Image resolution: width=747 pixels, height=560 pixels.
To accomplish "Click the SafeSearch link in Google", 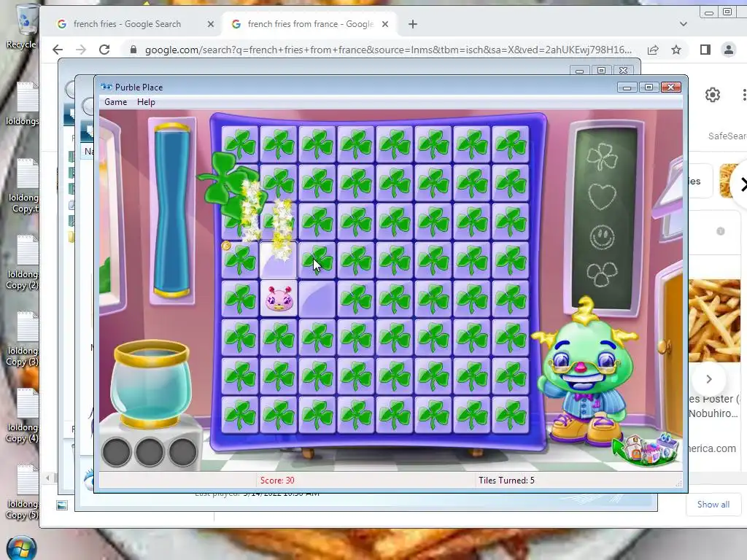I will (727, 136).
